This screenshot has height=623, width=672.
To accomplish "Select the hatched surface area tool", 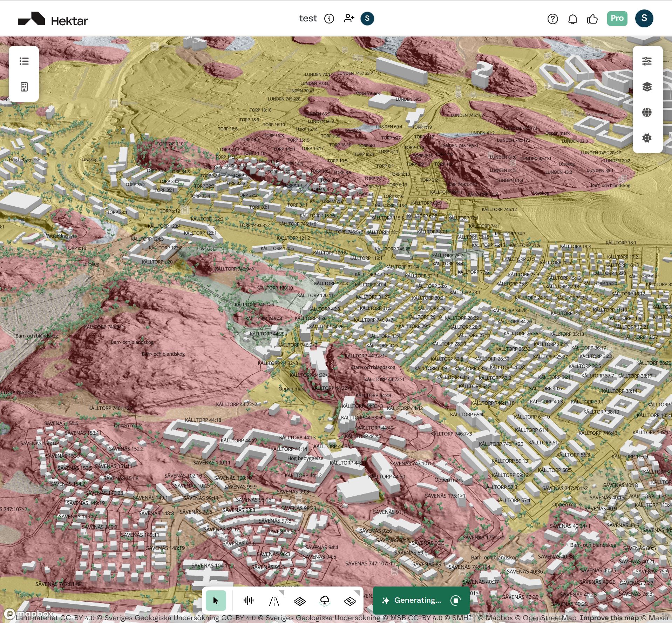I will coord(300,601).
